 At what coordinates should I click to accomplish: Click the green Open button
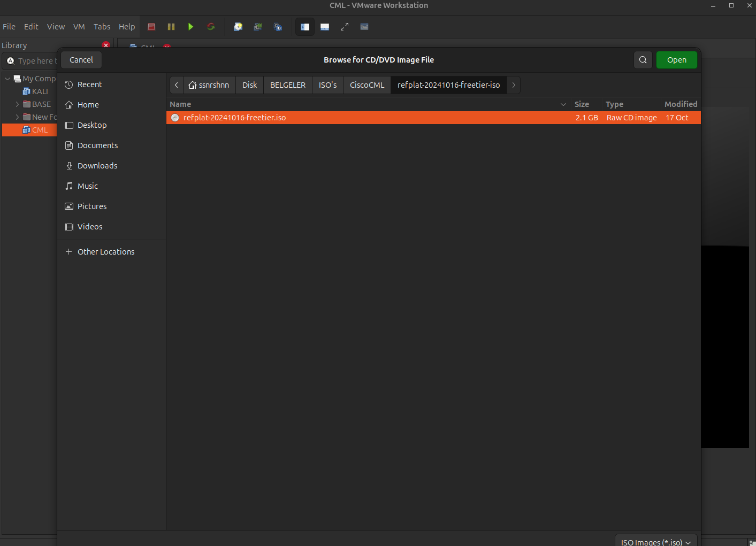pos(676,60)
